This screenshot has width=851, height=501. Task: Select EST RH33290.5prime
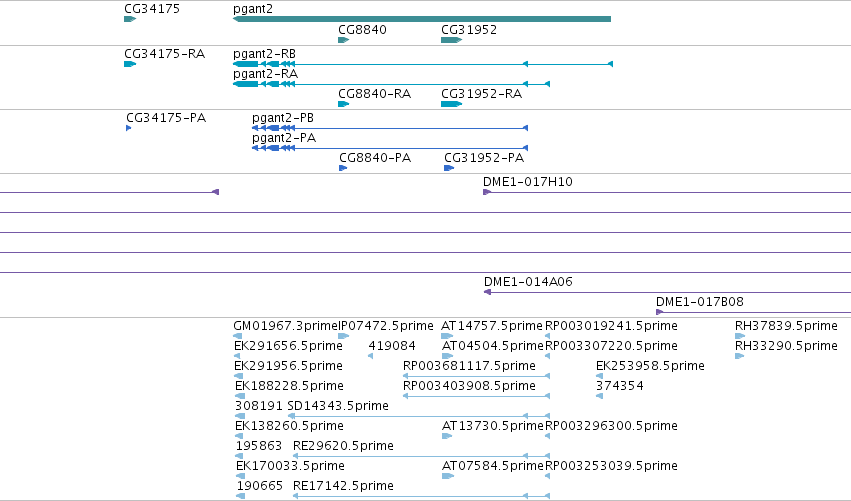click(x=786, y=346)
